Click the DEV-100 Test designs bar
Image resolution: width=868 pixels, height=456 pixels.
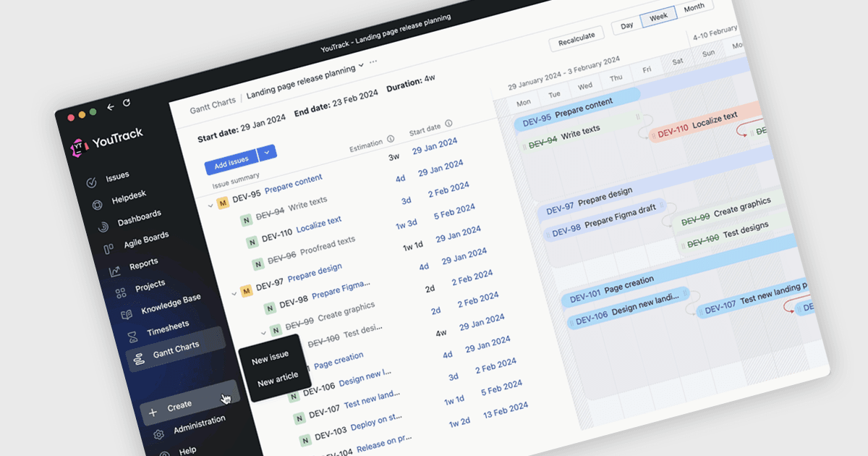733,235
